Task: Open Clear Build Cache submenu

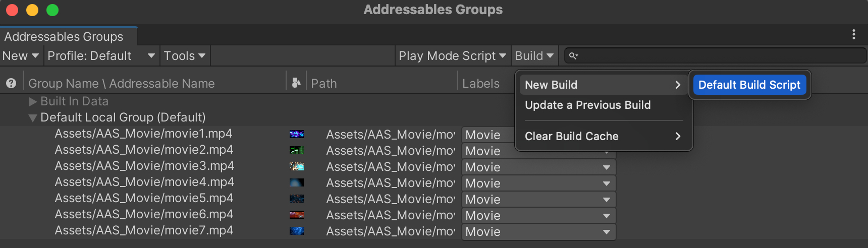Action: [x=604, y=136]
